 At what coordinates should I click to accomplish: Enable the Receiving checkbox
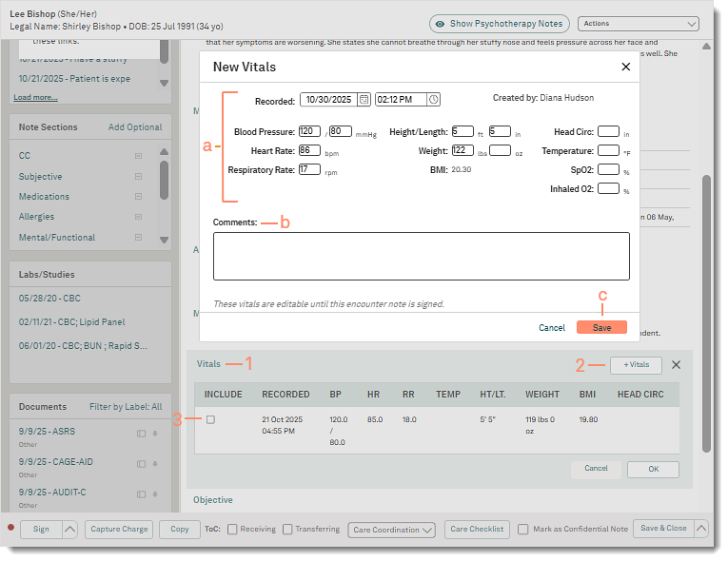(x=234, y=530)
